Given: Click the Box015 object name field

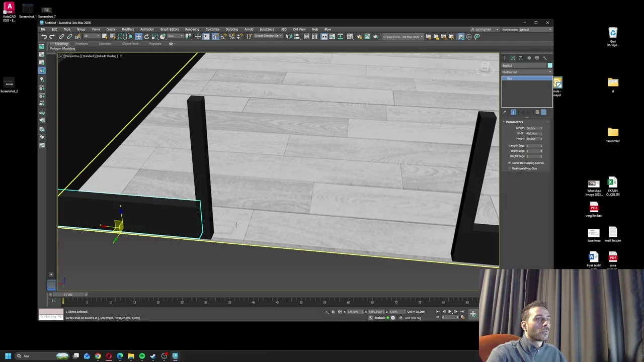Looking at the screenshot, I should click(524, 65).
